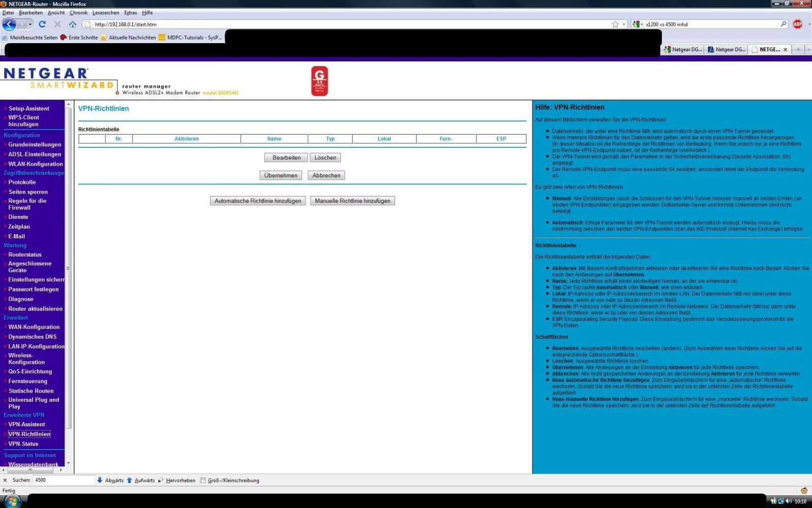Find previous with the Aufwärts arrow
This screenshot has width=812, height=508.
coord(141,480)
